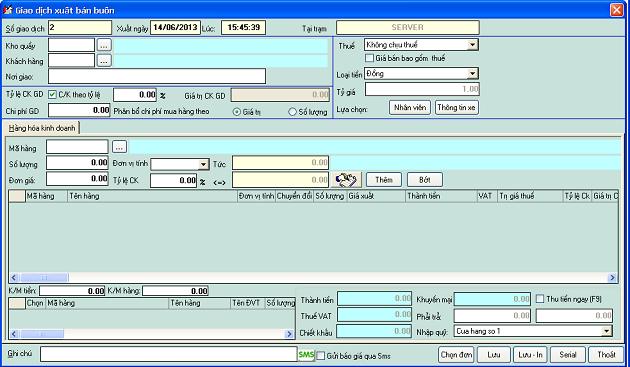Click the Xuất ngày date field
The image size is (630, 367).
(x=175, y=28)
